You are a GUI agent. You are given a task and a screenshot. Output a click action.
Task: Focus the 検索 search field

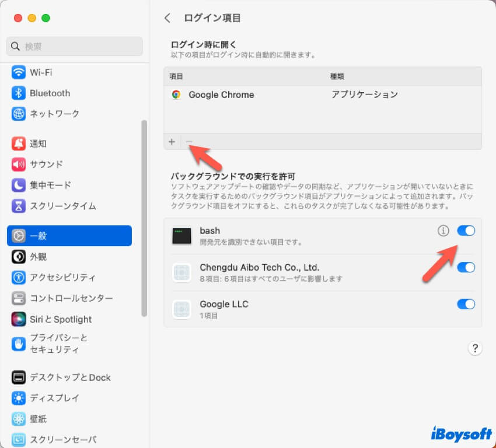pyautogui.click(x=74, y=47)
